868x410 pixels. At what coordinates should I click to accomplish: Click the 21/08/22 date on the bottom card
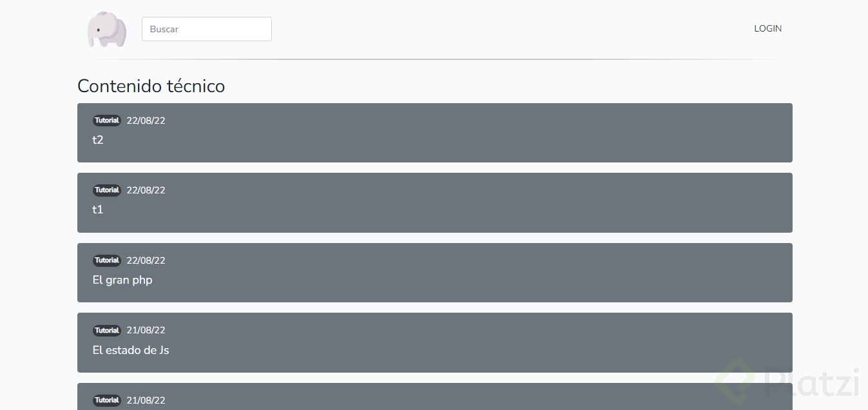(x=146, y=400)
